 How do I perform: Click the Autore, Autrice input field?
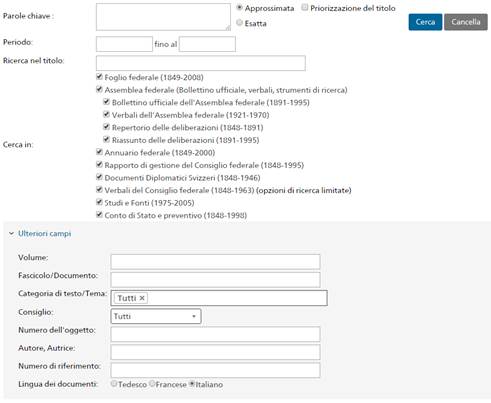click(x=215, y=352)
